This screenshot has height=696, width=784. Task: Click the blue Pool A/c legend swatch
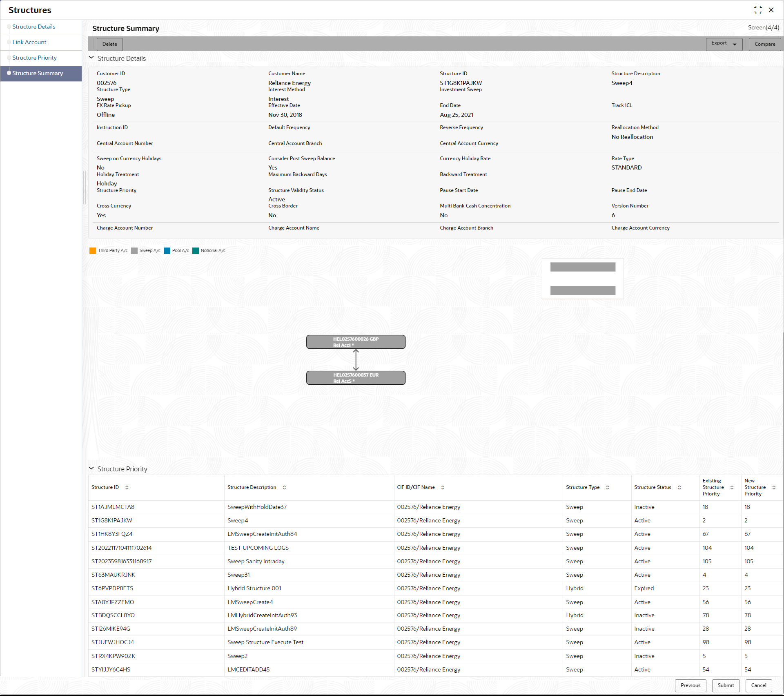click(167, 251)
